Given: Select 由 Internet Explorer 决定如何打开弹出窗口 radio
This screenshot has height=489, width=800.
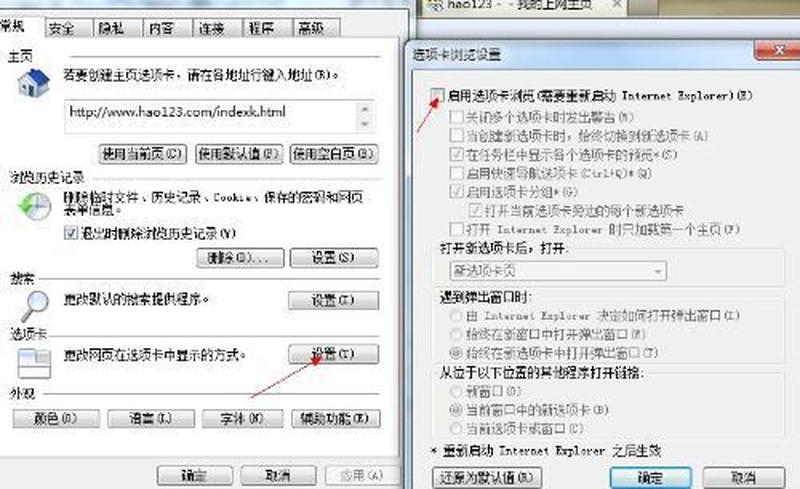Looking at the screenshot, I should click(x=456, y=316).
